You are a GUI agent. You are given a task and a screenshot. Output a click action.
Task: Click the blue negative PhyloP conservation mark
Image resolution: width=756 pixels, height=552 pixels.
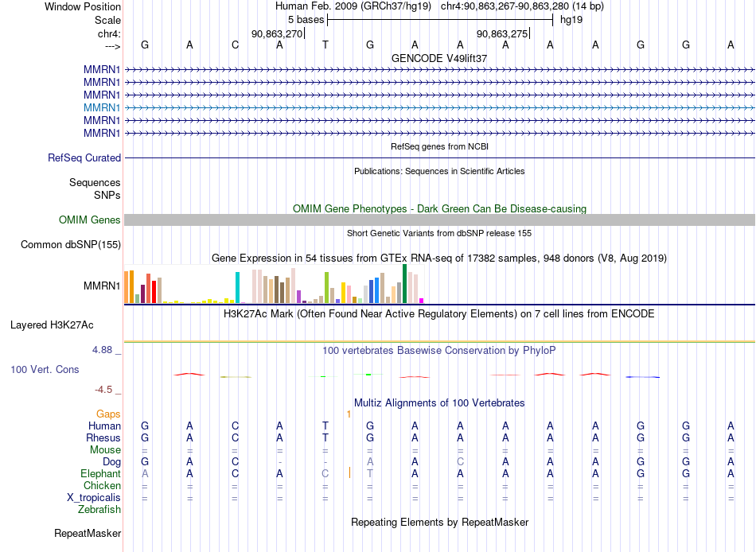point(643,377)
